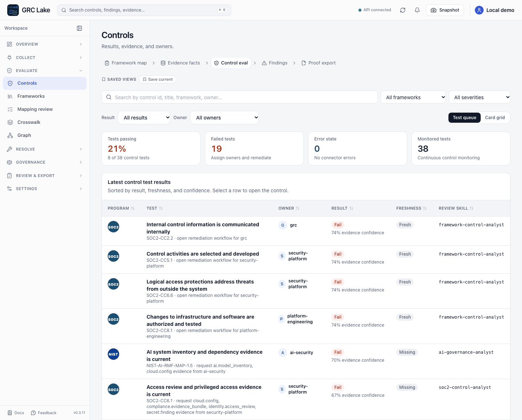Click Save current view button
Image resolution: width=522 pixels, height=420 pixels.
pyautogui.click(x=158, y=79)
